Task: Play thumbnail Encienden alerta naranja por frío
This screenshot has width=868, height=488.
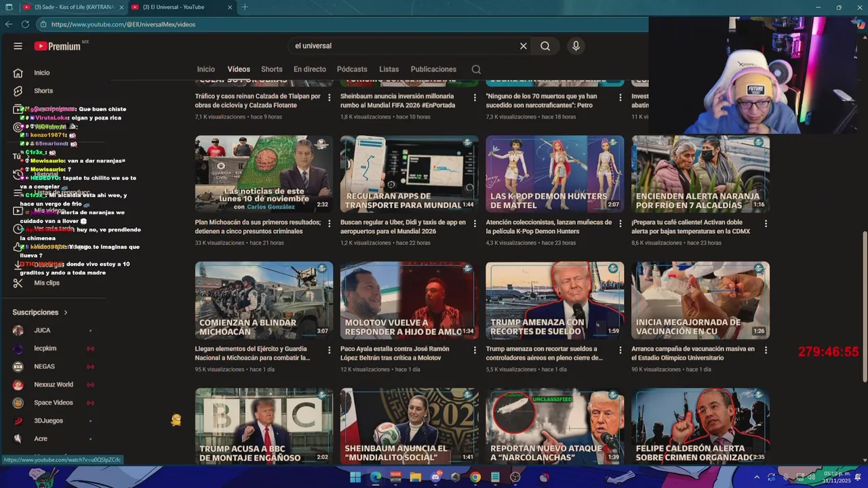Action: (x=701, y=174)
